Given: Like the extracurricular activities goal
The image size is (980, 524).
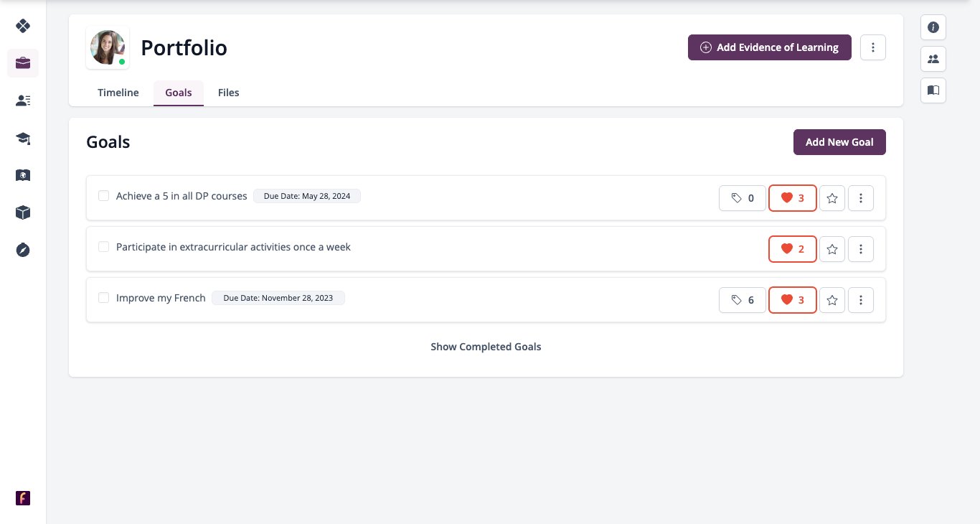Looking at the screenshot, I should (793, 249).
